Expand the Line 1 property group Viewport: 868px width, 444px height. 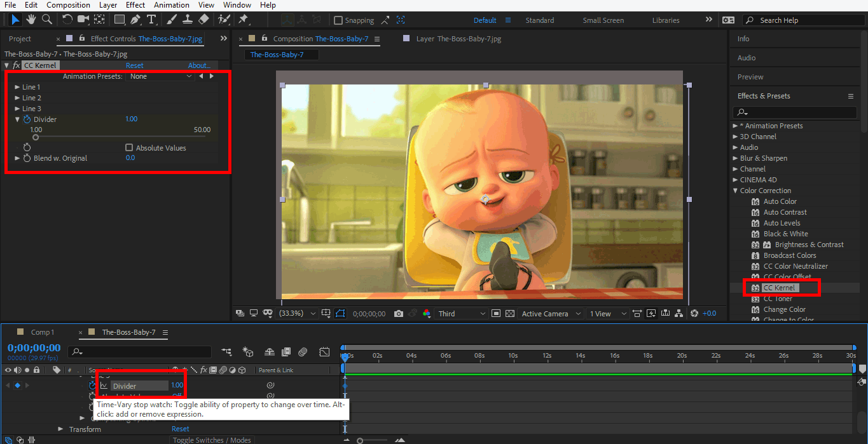click(19, 86)
